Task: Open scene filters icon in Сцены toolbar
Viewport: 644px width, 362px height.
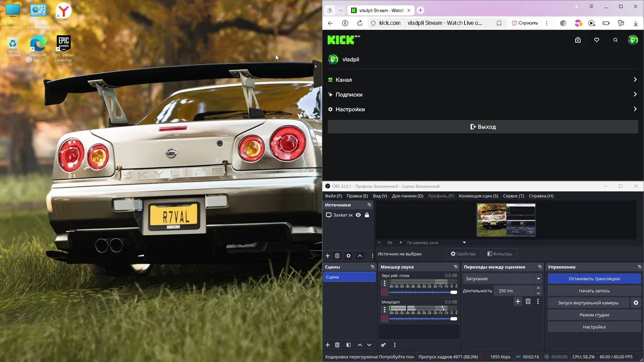Action: (348, 345)
